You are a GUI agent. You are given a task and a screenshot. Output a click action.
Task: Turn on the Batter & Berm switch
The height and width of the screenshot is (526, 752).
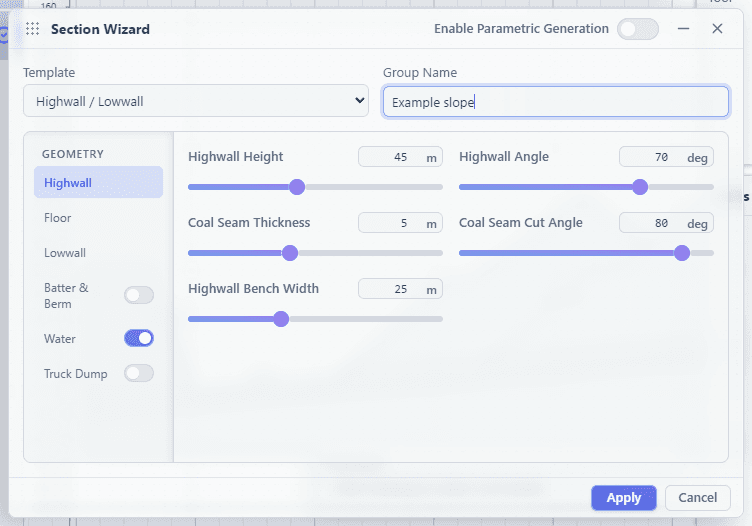point(139,295)
